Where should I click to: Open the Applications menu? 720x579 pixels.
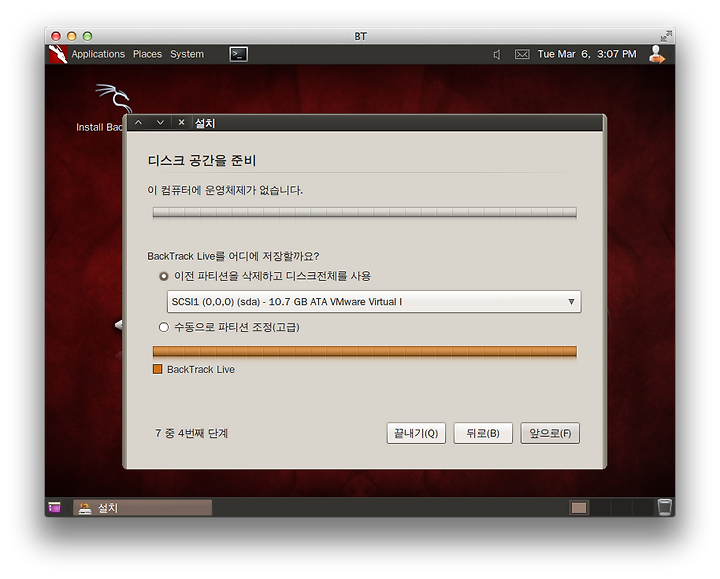click(98, 54)
